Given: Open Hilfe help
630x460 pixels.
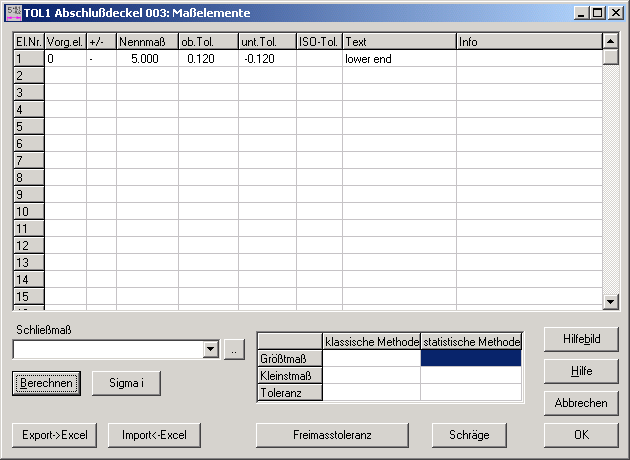Looking at the screenshot, I should point(581,371).
